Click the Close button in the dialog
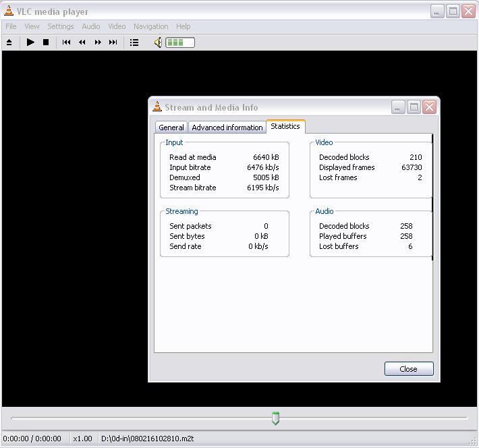 pyautogui.click(x=409, y=369)
